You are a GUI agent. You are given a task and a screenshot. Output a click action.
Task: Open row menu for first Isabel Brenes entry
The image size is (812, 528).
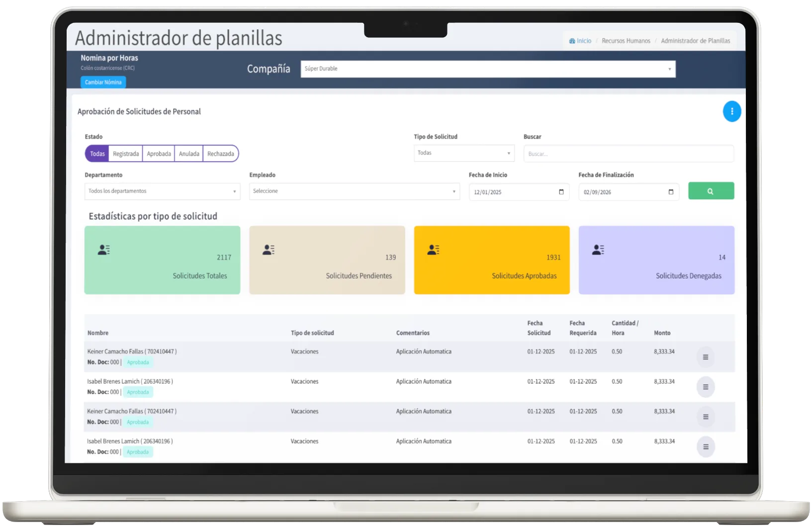click(705, 387)
